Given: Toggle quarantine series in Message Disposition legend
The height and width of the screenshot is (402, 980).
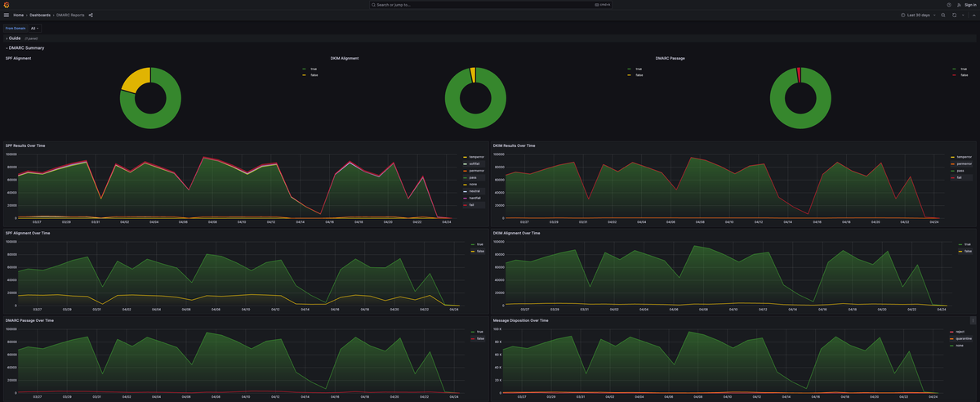Looking at the screenshot, I should point(961,338).
